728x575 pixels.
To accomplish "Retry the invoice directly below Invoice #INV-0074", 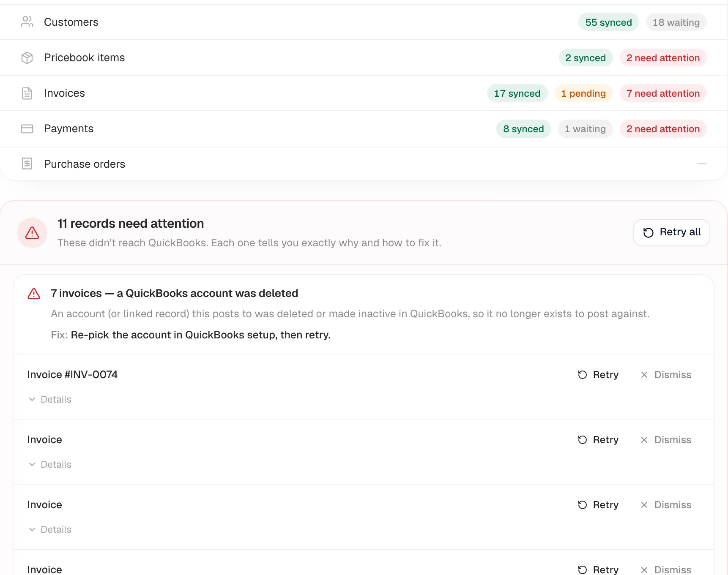I will tap(598, 440).
